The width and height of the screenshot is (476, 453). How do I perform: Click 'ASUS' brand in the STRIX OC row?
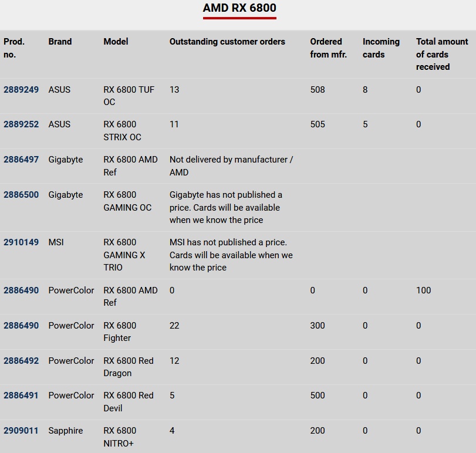[59, 124]
